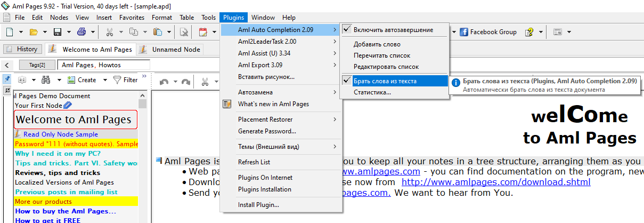This screenshot has height=223, width=644.
Task: Click the tags field with Aml Pages, Howtos
Action: click(x=104, y=65)
